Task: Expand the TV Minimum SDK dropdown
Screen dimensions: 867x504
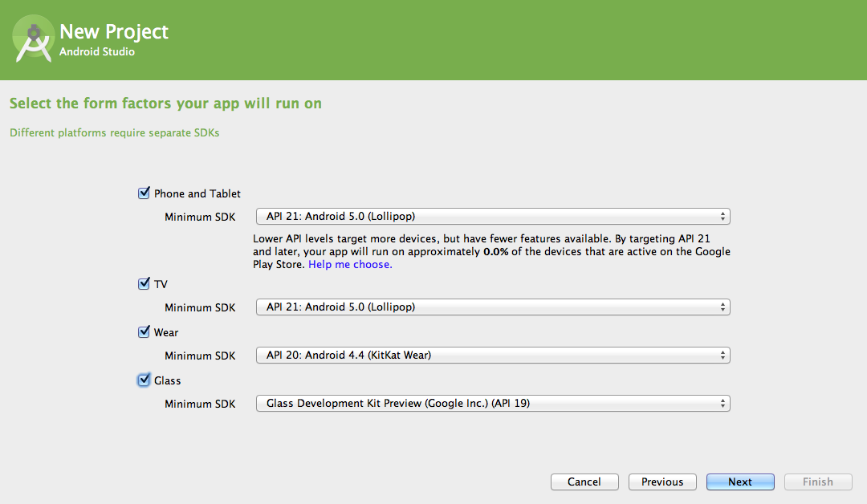Action: click(x=492, y=307)
